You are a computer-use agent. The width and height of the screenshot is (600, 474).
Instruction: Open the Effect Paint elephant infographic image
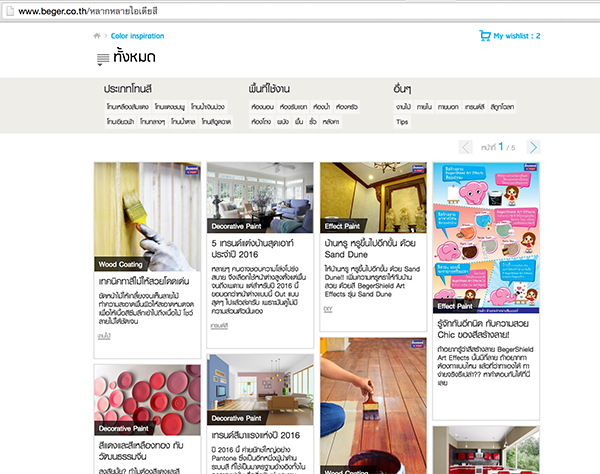[x=486, y=238]
